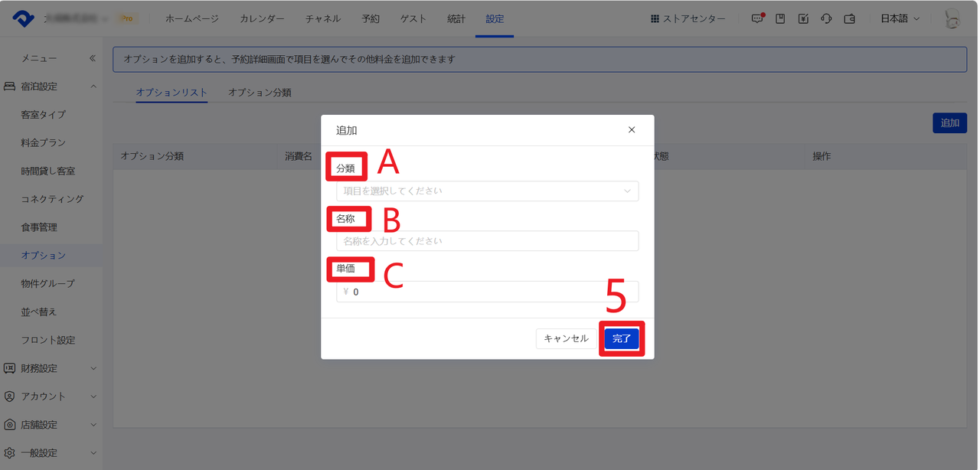Viewport: 980px width, 470px height.
Task: Go to カレンダー in top navigation
Action: tap(262, 19)
